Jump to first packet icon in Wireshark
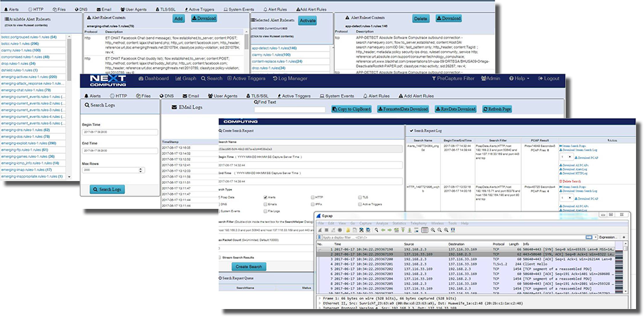The height and width of the screenshot is (317, 644). click(x=403, y=229)
